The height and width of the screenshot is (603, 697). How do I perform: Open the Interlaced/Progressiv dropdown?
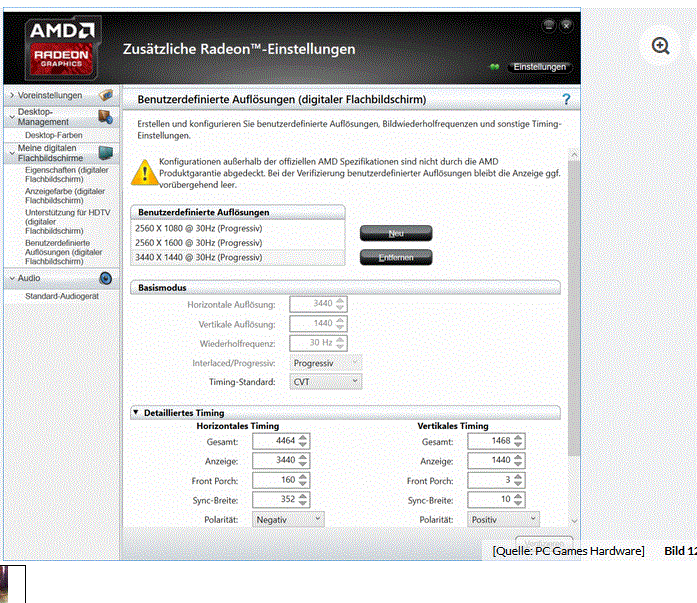coord(326,363)
